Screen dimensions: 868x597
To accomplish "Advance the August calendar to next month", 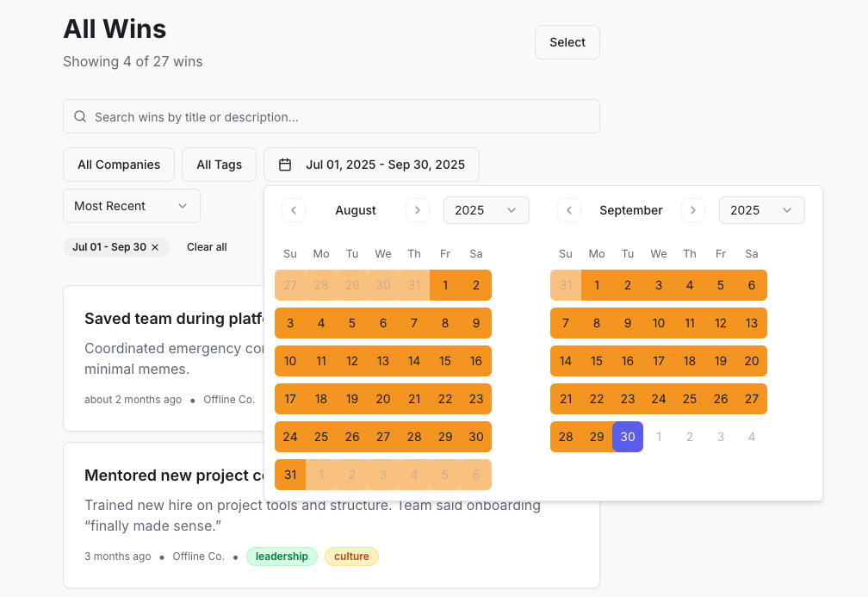I will pyautogui.click(x=417, y=209).
